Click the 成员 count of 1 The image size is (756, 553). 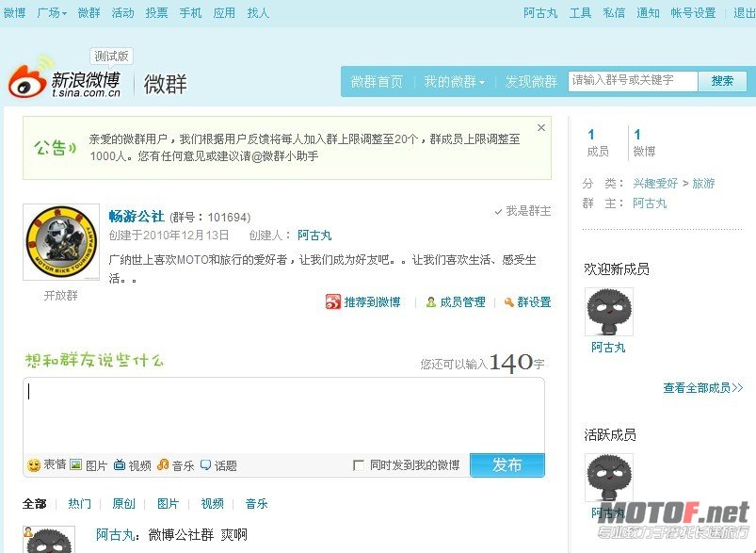(591, 135)
